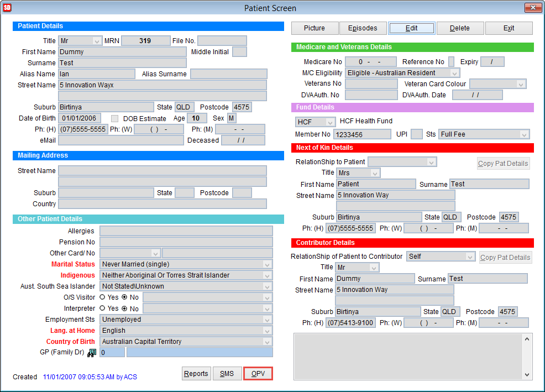Click the Member No field showing 1233456
The width and height of the screenshot is (545, 392).
362,134
